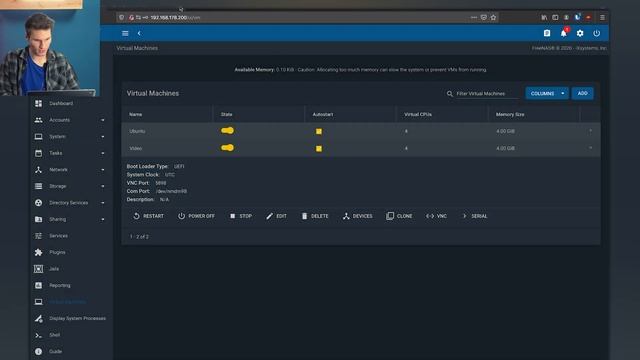
Task: Open the VNC connection button
Action: point(436,216)
